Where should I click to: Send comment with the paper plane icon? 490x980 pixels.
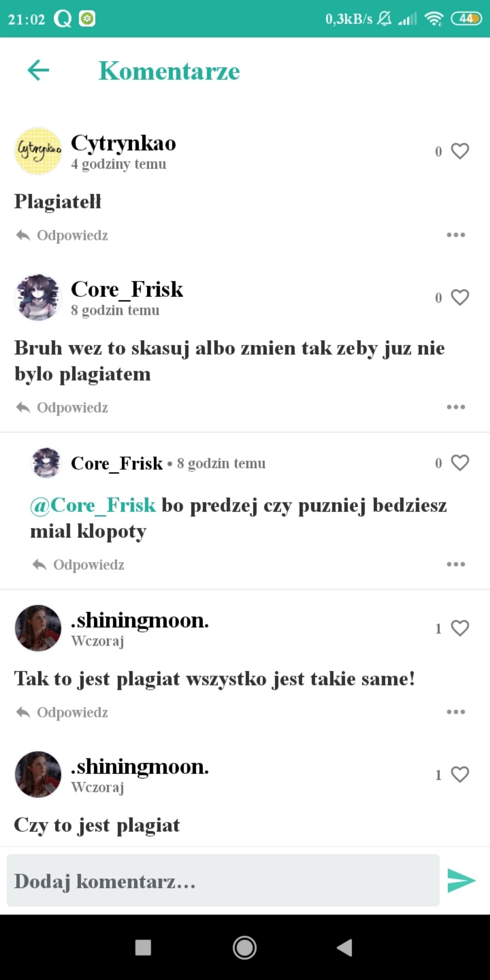(x=461, y=880)
